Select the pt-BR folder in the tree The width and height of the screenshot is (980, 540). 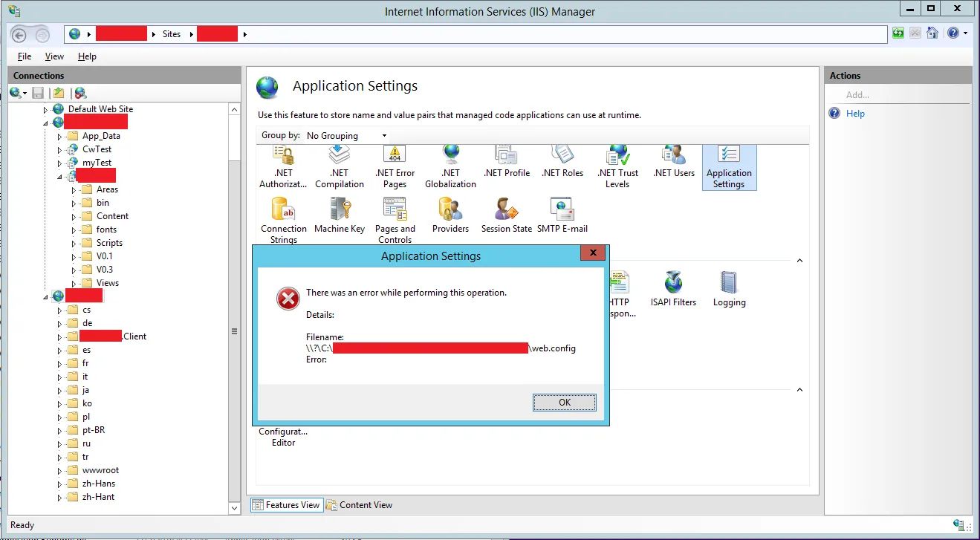[94, 430]
